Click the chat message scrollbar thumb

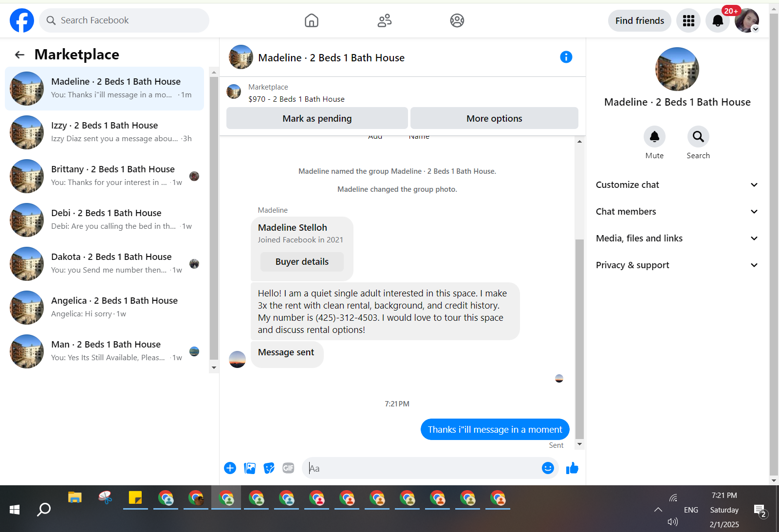click(x=579, y=338)
